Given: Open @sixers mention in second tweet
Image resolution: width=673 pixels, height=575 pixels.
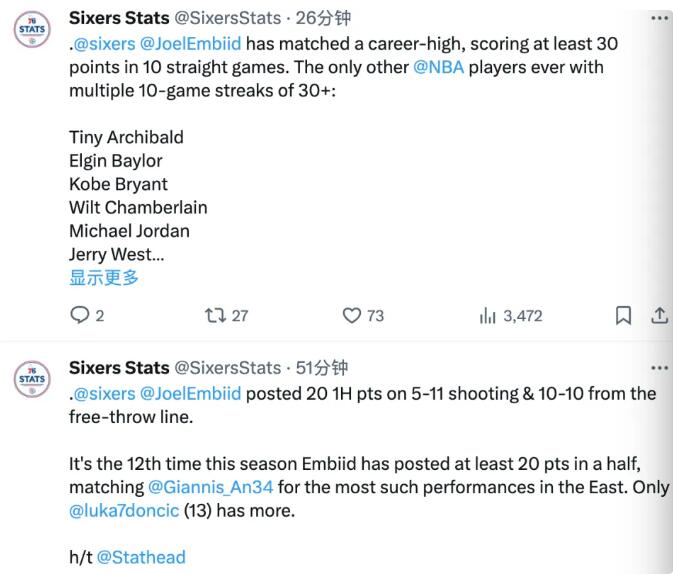Looking at the screenshot, I should 105,393.
